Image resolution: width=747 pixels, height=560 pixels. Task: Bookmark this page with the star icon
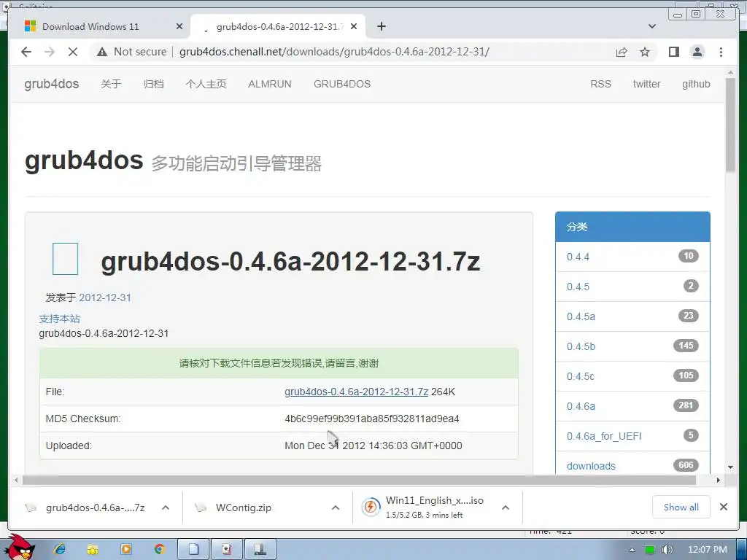tap(645, 52)
